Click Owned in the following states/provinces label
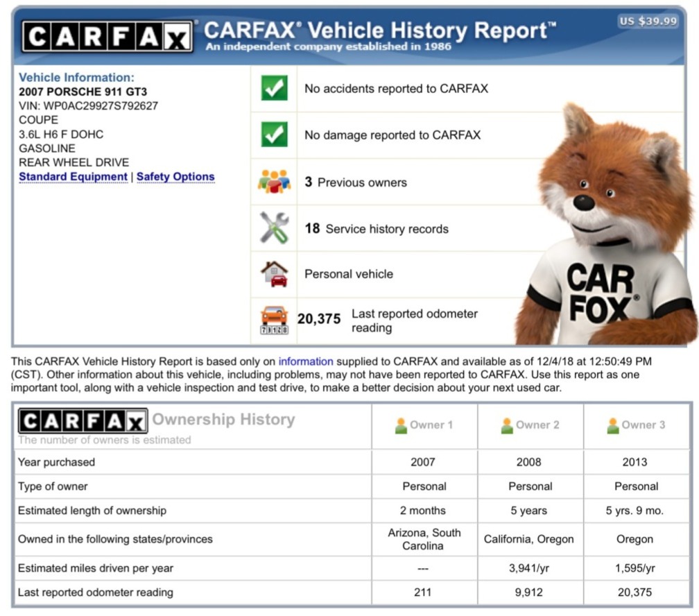699x616 pixels. (115, 539)
